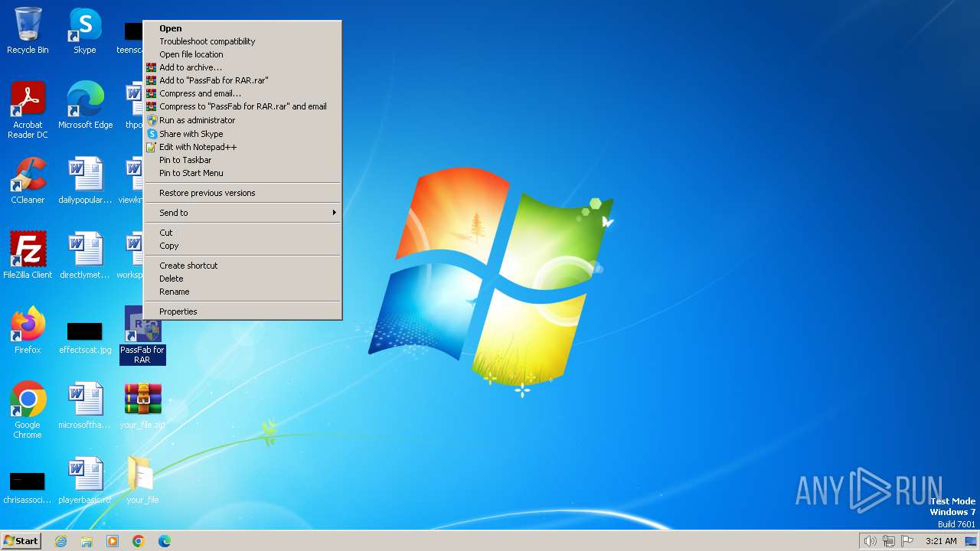Screen dimensions: 980x551
Task: Choose Delete in the context menu
Action: tap(242, 279)
